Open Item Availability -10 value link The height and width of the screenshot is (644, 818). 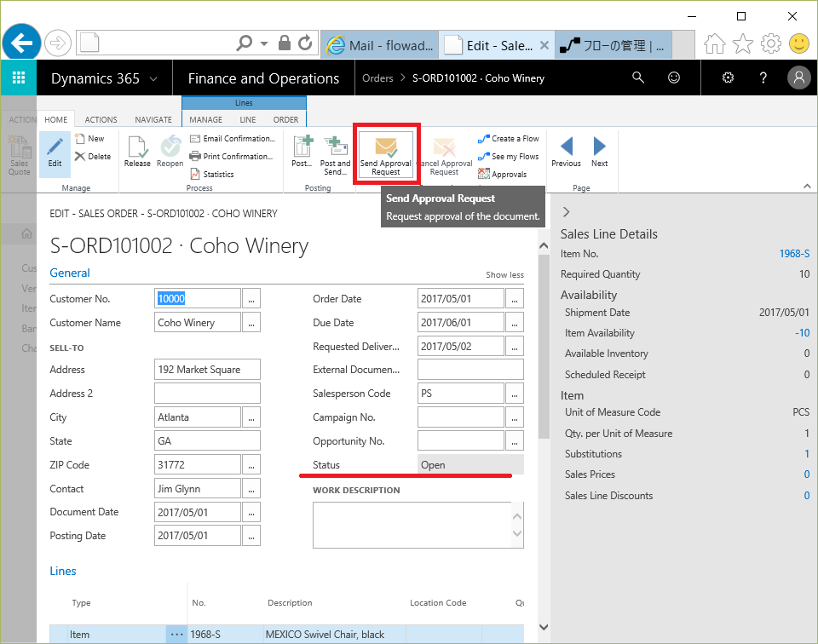803,333
